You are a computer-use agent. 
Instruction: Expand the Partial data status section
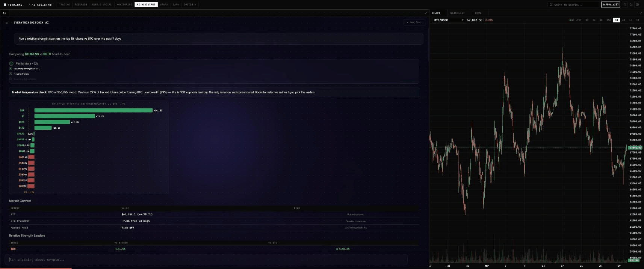(x=11, y=63)
